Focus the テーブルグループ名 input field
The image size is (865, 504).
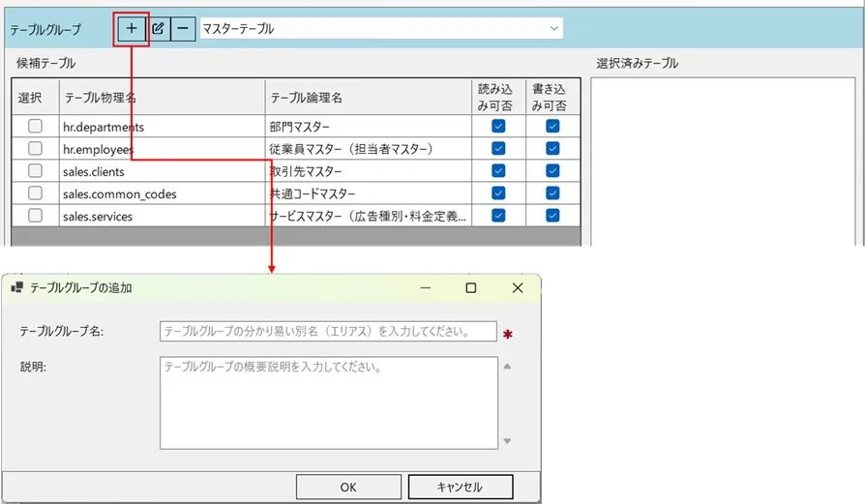tap(328, 332)
